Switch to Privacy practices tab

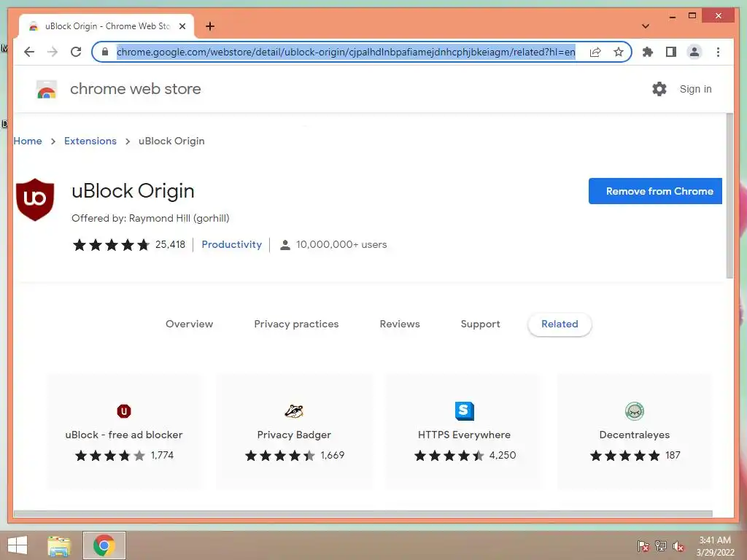(296, 324)
